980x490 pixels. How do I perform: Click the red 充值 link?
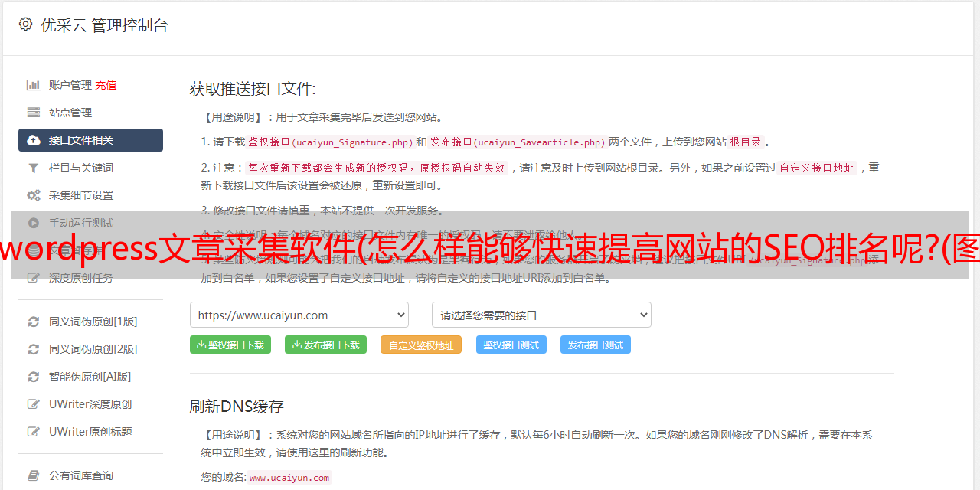tap(106, 85)
